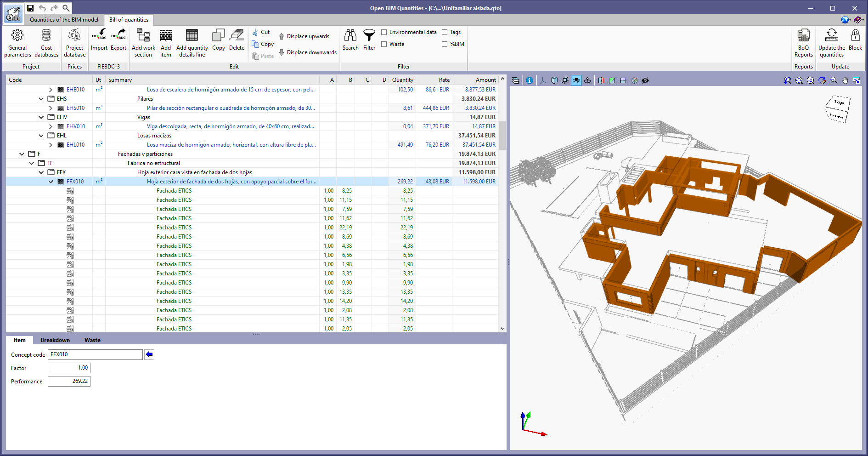Collapse chapter F Fachadas y particiones

22,154
